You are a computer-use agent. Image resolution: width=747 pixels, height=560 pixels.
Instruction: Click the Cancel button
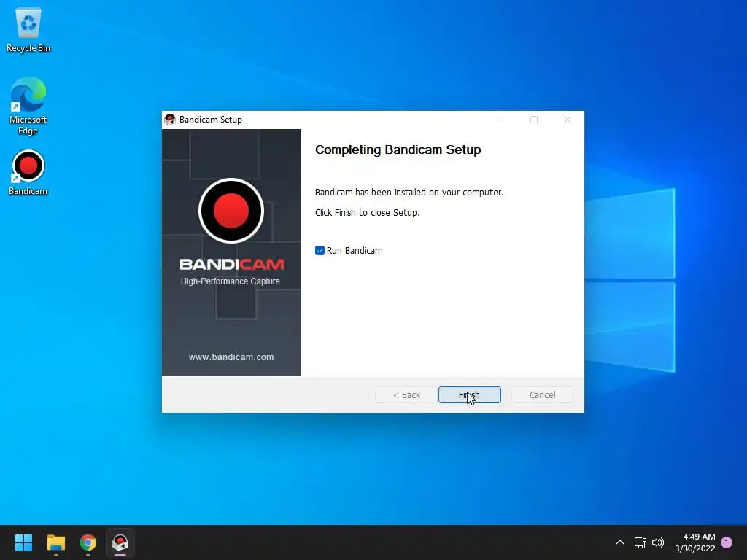(542, 394)
